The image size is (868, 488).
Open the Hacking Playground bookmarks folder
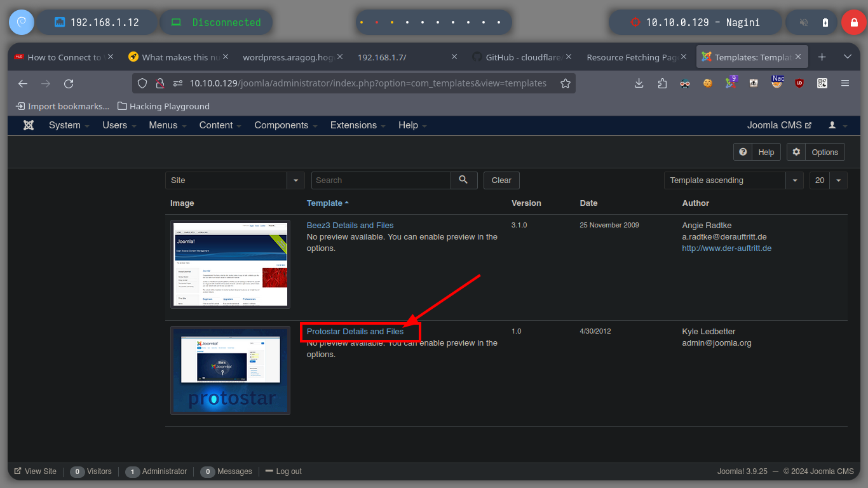coord(163,106)
